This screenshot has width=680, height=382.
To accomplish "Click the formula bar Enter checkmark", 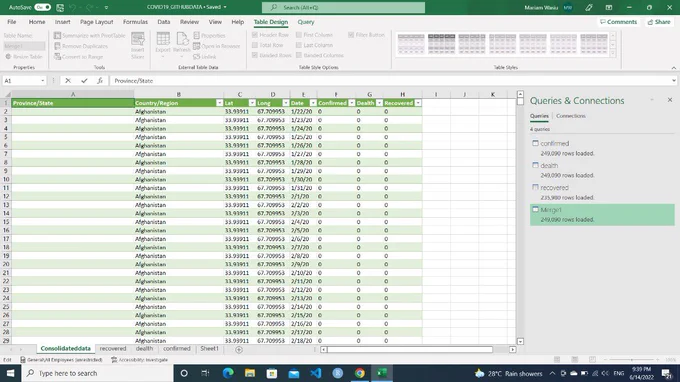I will coord(84,81).
